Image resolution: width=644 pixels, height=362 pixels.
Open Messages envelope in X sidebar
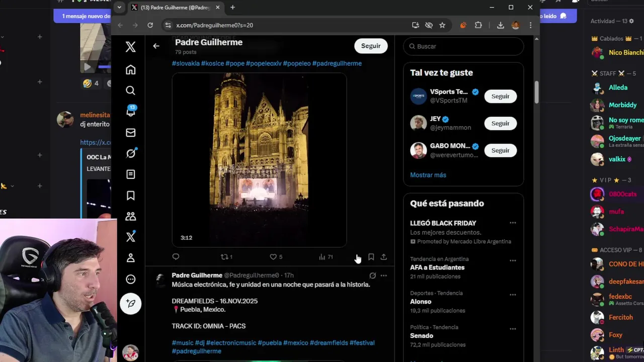pyautogui.click(x=131, y=133)
